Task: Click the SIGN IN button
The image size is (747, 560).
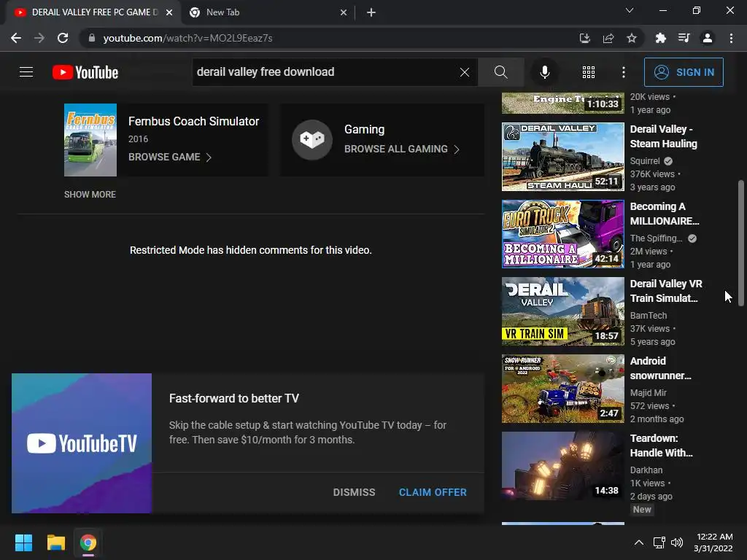Action: pos(684,72)
